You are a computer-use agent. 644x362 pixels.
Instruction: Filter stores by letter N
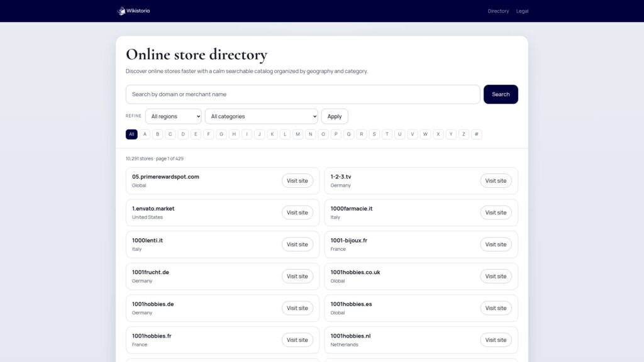click(x=310, y=134)
